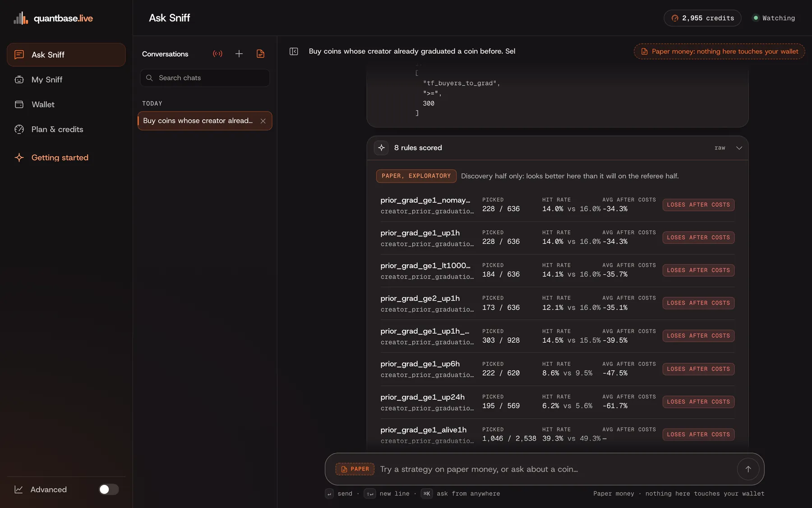Click the Advanced chart icon

(18, 489)
